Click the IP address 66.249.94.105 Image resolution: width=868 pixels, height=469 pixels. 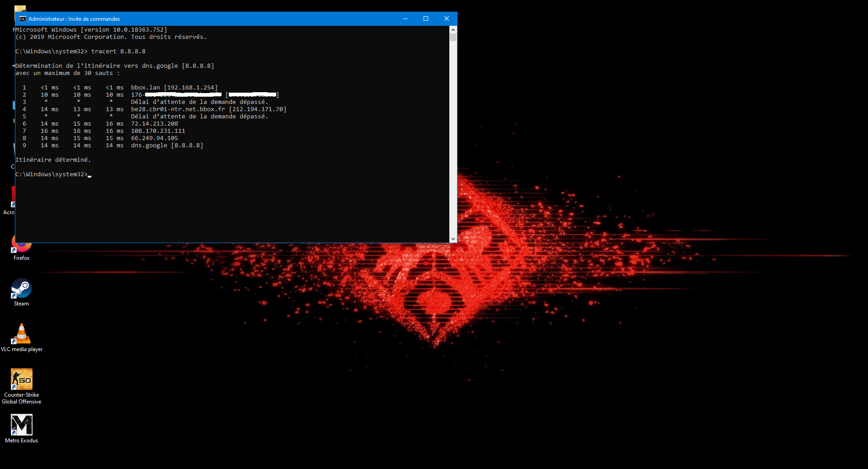click(155, 138)
